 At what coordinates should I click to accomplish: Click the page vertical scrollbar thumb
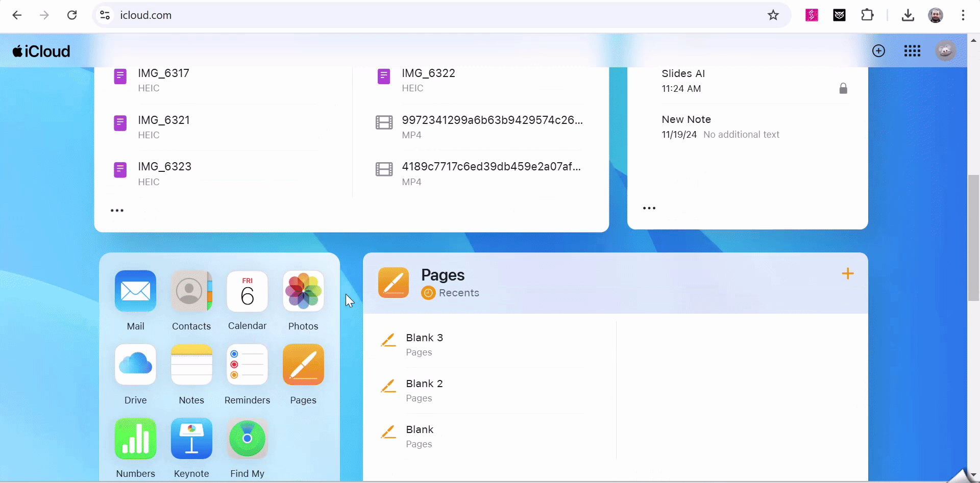[973, 237]
